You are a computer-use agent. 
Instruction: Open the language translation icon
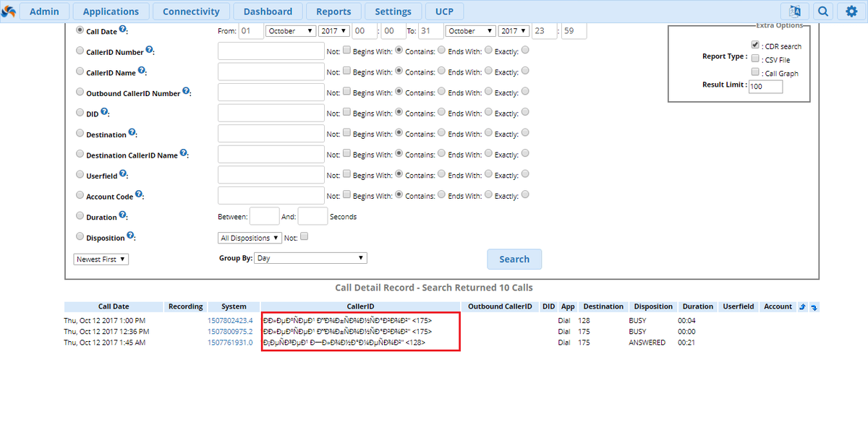coord(795,11)
